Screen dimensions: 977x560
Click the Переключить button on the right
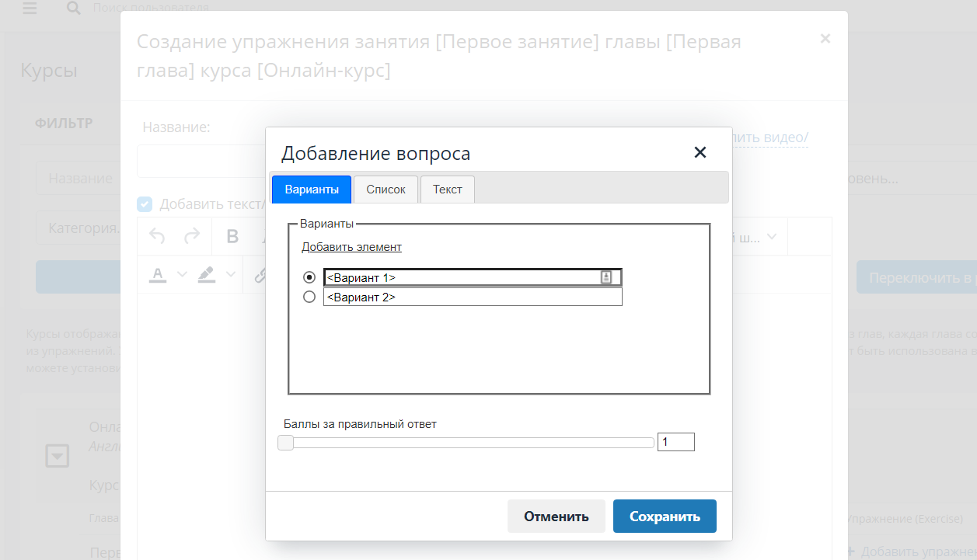point(916,277)
